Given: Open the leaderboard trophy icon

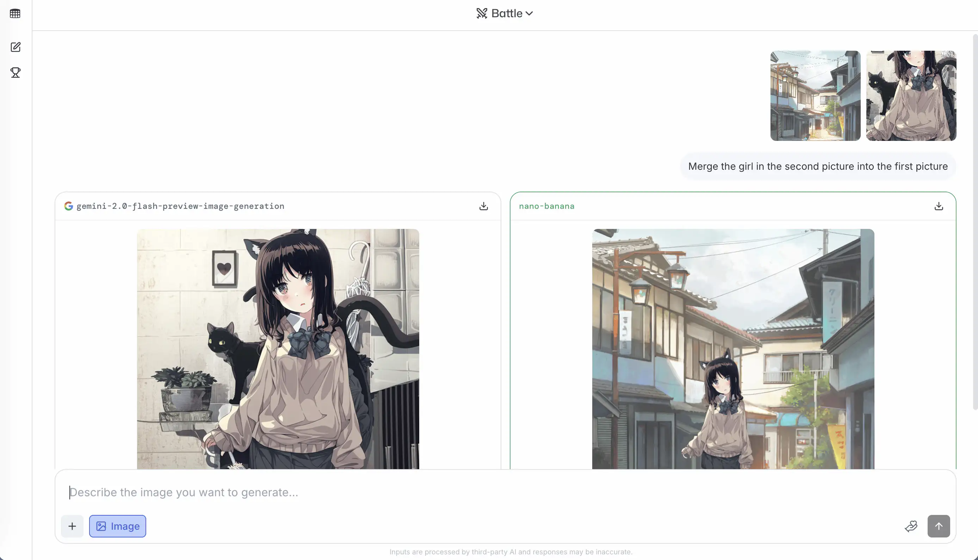Looking at the screenshot, I should 16,72.
